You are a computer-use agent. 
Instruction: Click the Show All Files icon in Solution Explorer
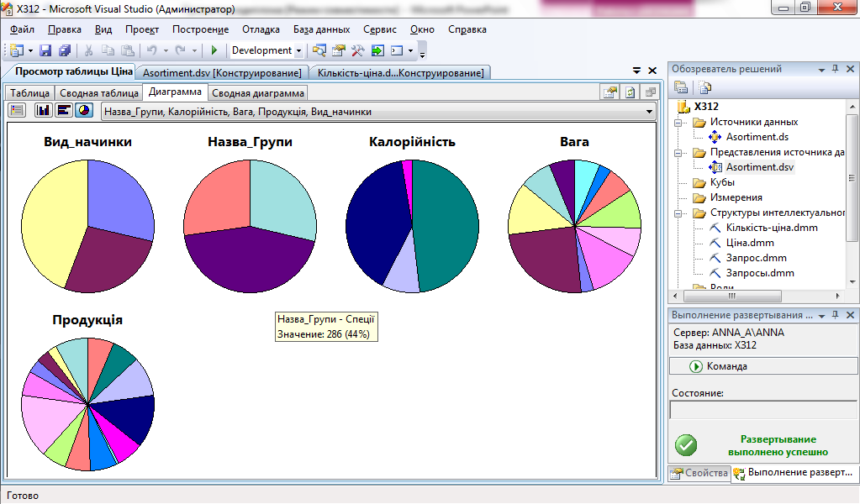pyautogui.click(x=704, y=87)
